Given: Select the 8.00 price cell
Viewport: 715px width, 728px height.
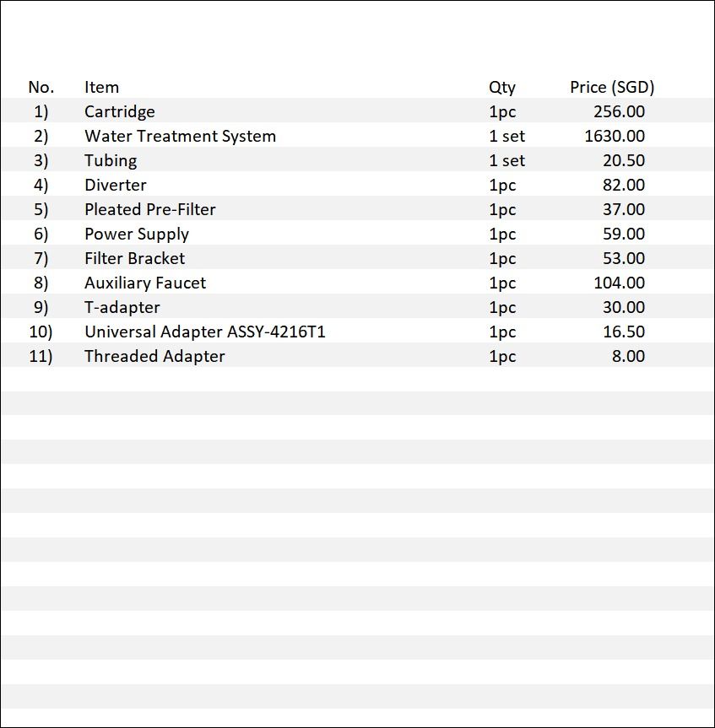Looking at the screenshot, I should coord(628,356).
